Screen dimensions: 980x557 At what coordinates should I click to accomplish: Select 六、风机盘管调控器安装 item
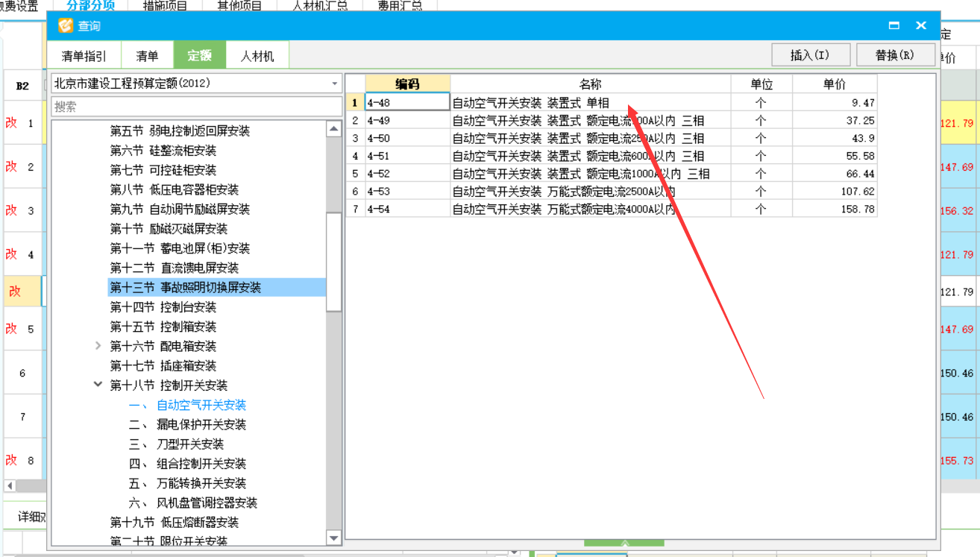pos(193,503)
